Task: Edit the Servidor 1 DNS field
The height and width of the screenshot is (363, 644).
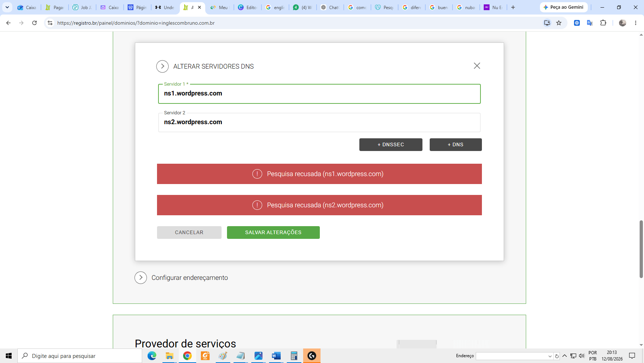Action: tap(319, 94)
